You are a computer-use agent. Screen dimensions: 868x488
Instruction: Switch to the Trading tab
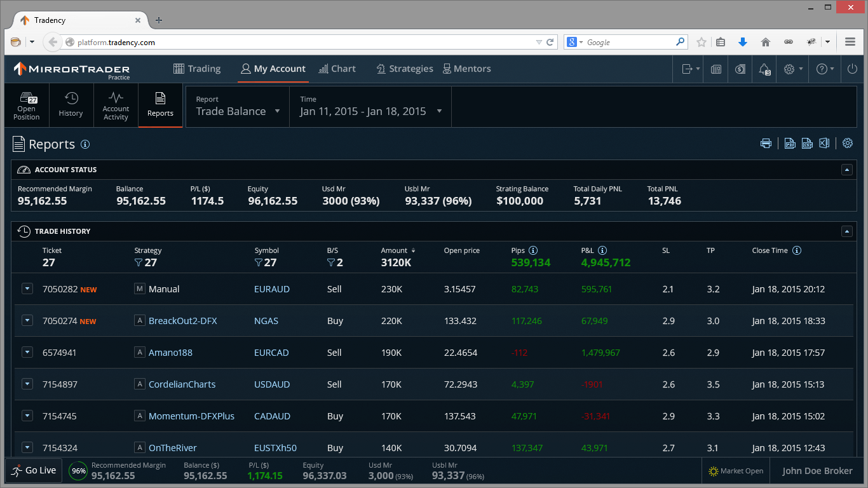[x=197, y=69]
